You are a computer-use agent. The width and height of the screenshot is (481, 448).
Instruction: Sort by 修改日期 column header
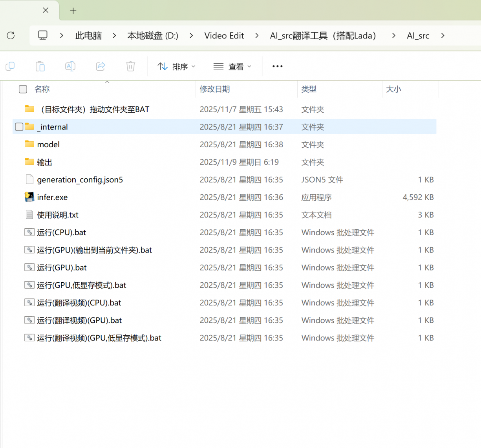point(215,89)
